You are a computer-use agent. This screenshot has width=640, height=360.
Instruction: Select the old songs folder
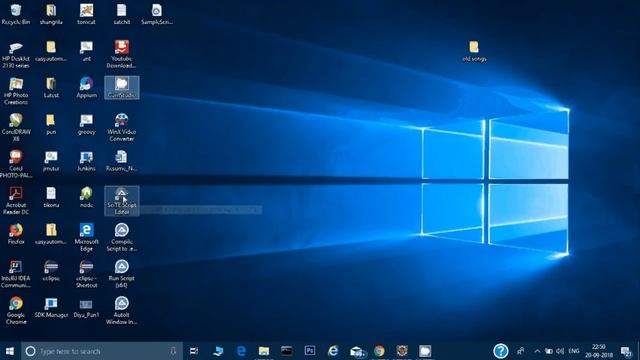[474, 51]
